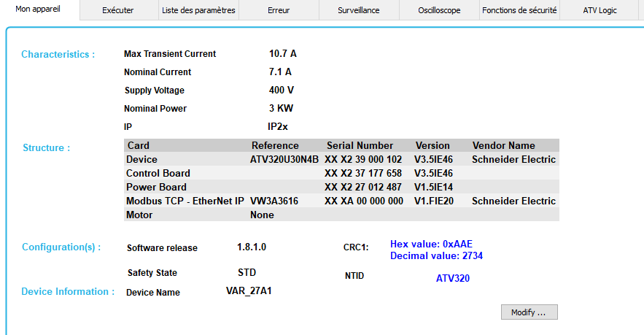Select the Power Board table row
Image resolution: width=644 pixels, height=335 pixels.
coord(156,187)
